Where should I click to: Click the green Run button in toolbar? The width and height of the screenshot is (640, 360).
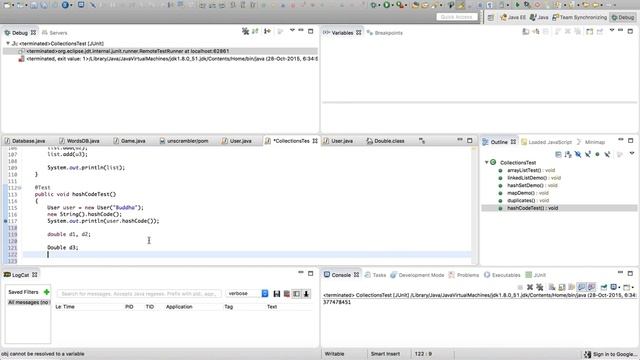386,5
